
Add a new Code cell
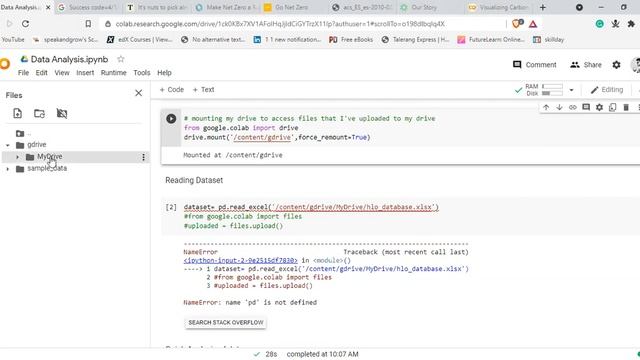tap(172, 89)
